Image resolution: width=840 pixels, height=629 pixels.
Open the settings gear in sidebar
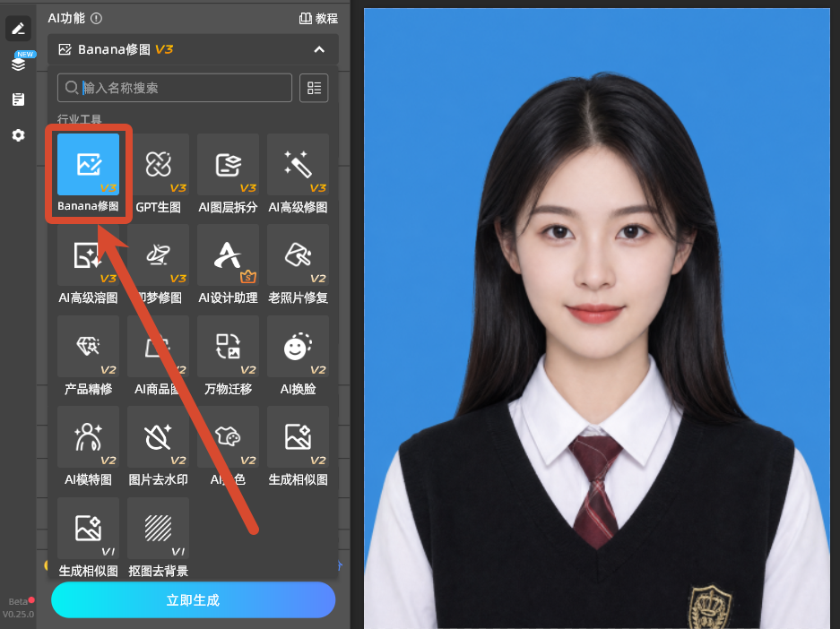[x=18, y=135]
